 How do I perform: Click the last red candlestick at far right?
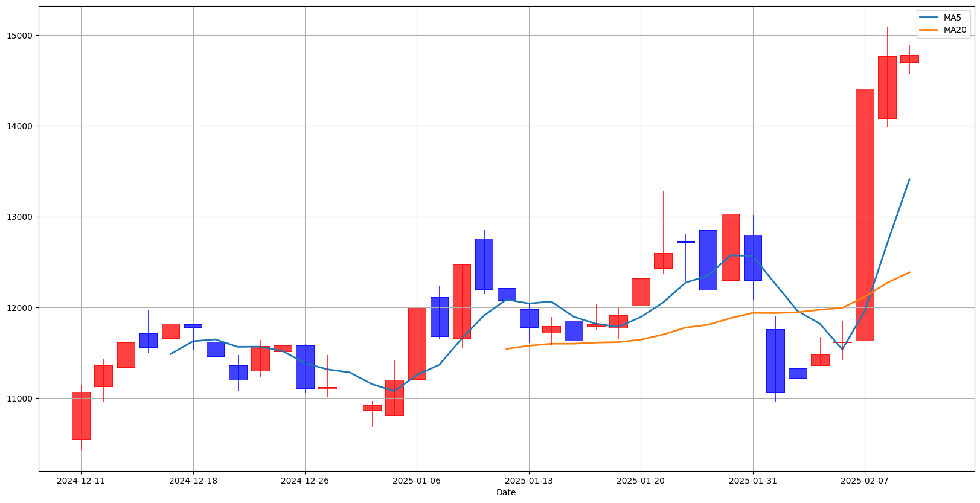point(909,59)
